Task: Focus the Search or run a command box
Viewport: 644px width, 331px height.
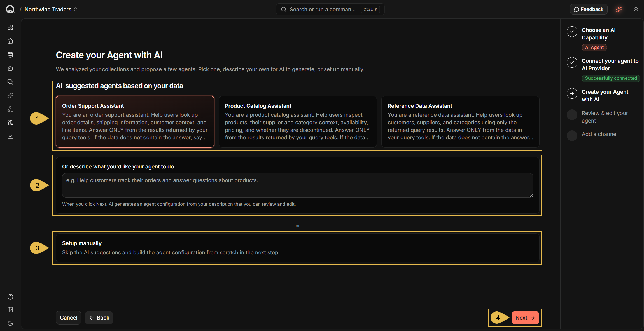Action: (330, 10)
